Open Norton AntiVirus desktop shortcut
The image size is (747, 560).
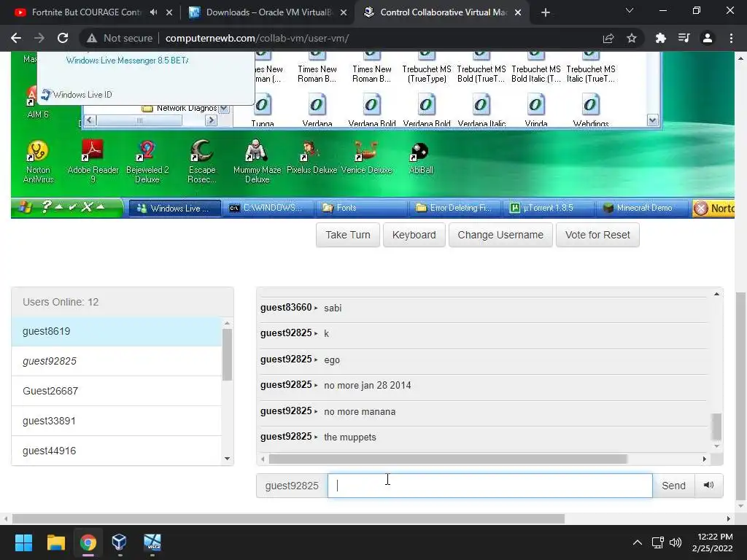[x=38, y=162]
